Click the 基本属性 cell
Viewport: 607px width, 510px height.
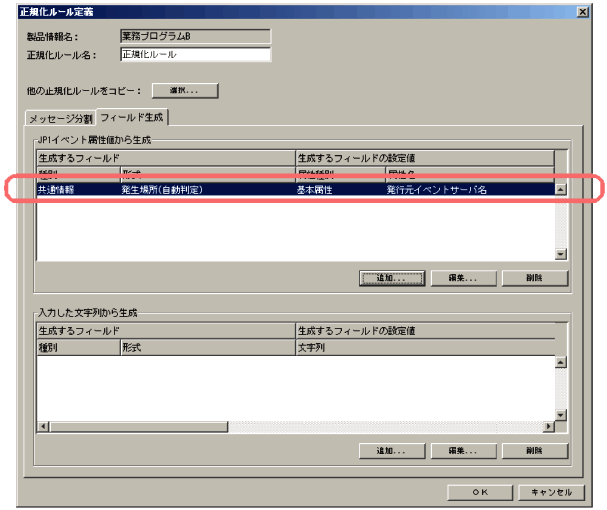pyautogui.click(x=341, y=190)
